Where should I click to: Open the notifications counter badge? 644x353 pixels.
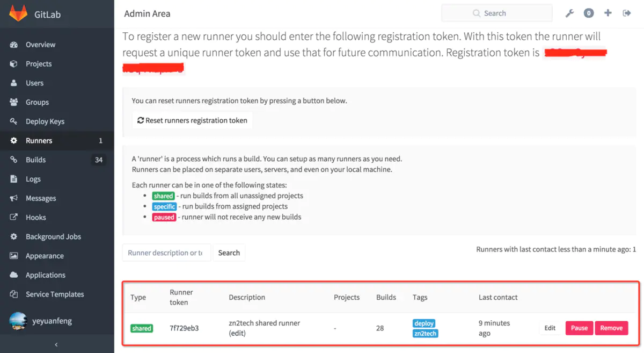pyautogui.click(x=589, y=13)
